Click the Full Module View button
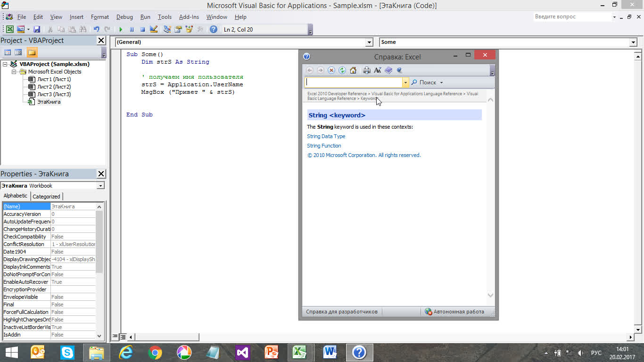 123,337
